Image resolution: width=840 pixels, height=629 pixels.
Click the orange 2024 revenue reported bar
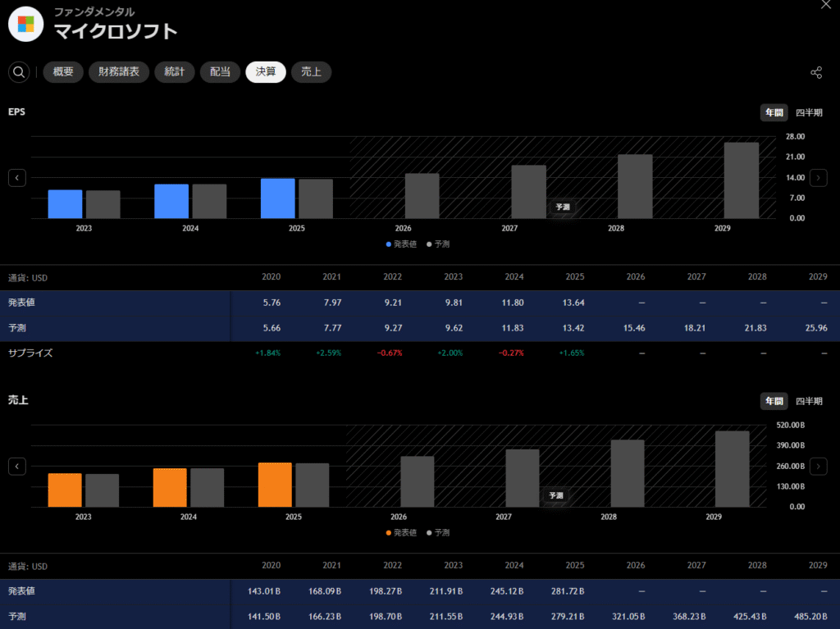(170, 488)
